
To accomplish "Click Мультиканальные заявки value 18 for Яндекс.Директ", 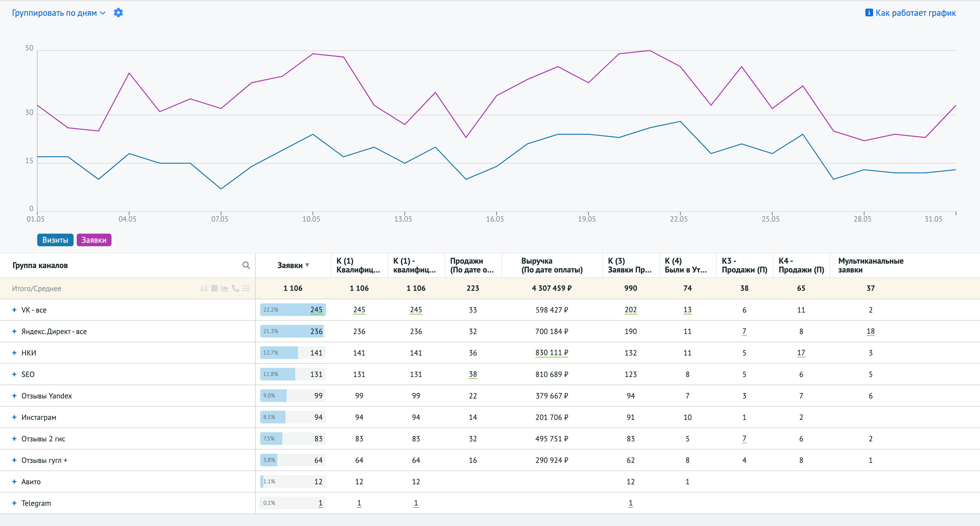I will [x=870, y=331].
